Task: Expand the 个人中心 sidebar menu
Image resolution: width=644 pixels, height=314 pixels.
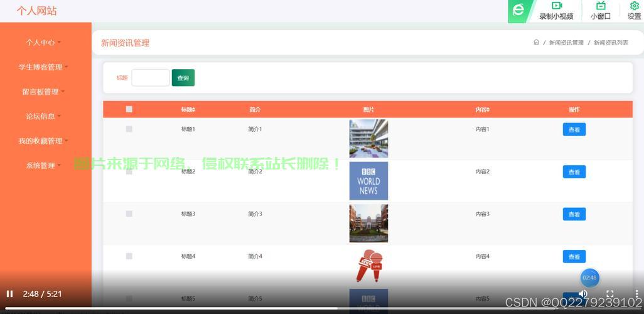Action: click(x=43, y=42)
